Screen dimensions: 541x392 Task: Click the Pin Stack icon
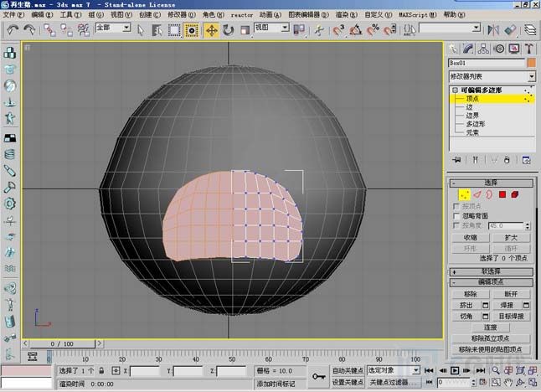457,160
